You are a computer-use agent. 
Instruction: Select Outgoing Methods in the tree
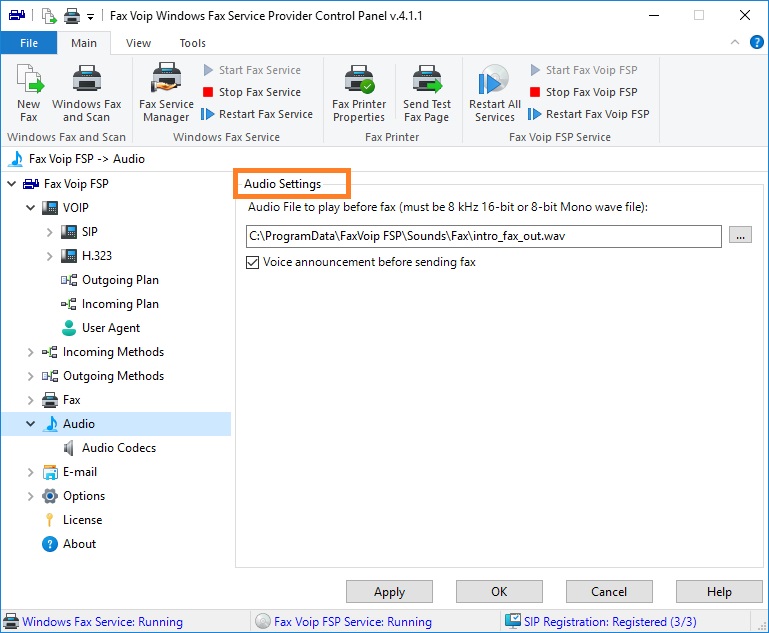point(113,376)
